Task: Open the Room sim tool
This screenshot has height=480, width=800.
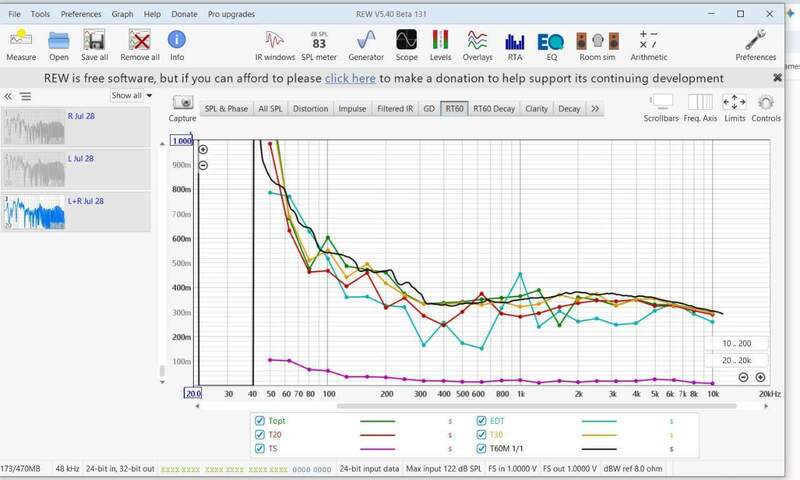Action: coord(597,45)
